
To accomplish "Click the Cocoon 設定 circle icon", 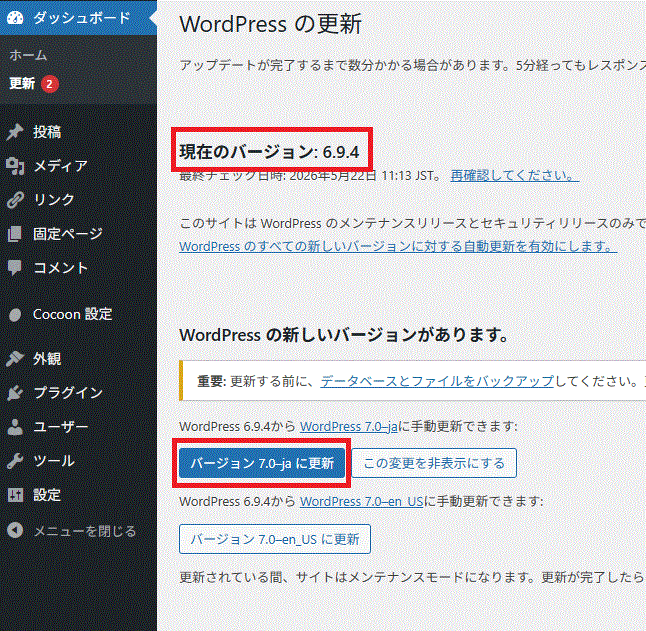I will pos(15,315).
